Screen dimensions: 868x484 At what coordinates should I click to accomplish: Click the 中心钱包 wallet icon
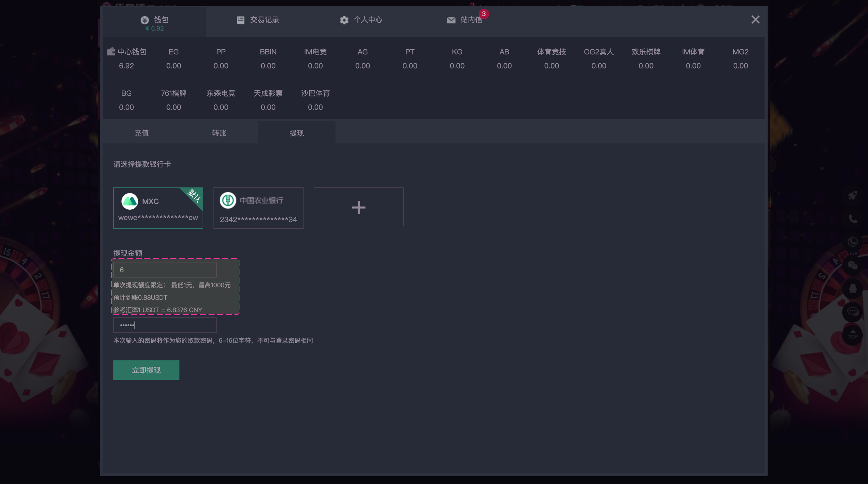point(111,52)
